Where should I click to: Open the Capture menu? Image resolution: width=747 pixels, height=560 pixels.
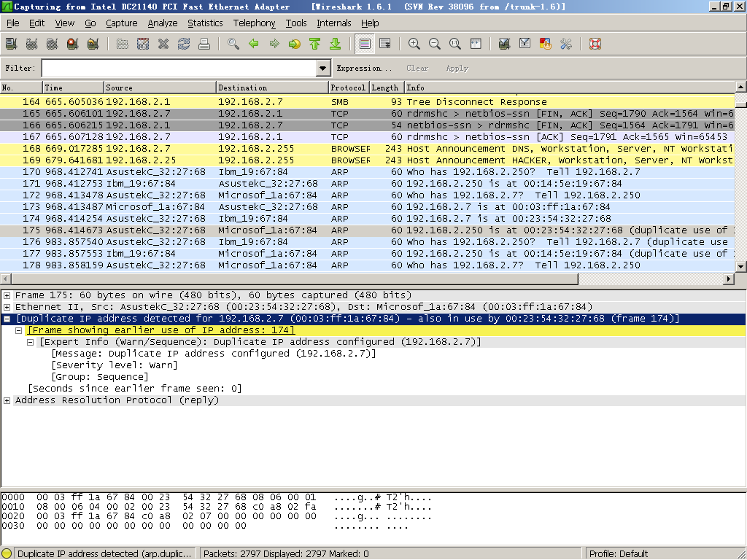click(122, 23)
